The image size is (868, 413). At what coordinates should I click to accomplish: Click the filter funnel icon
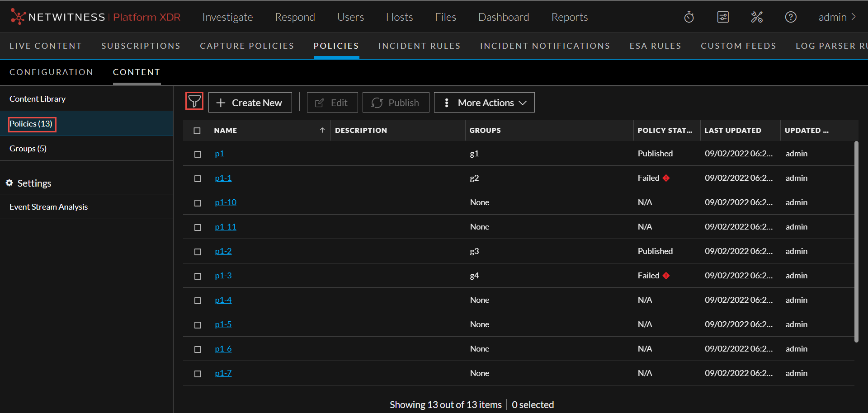click(194, 102)
